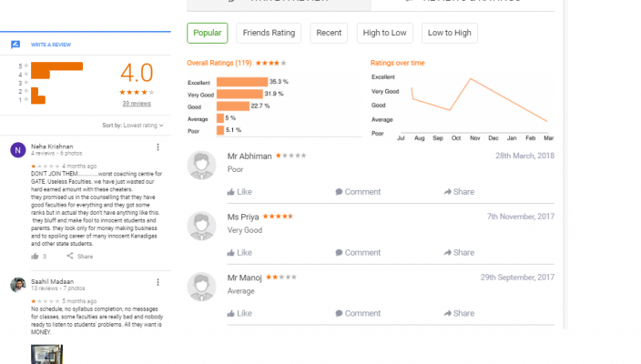Viewport: 641px width, 364px height.
Task: Click the 1-star bar in rating histogram
Action: click(38, 100)
